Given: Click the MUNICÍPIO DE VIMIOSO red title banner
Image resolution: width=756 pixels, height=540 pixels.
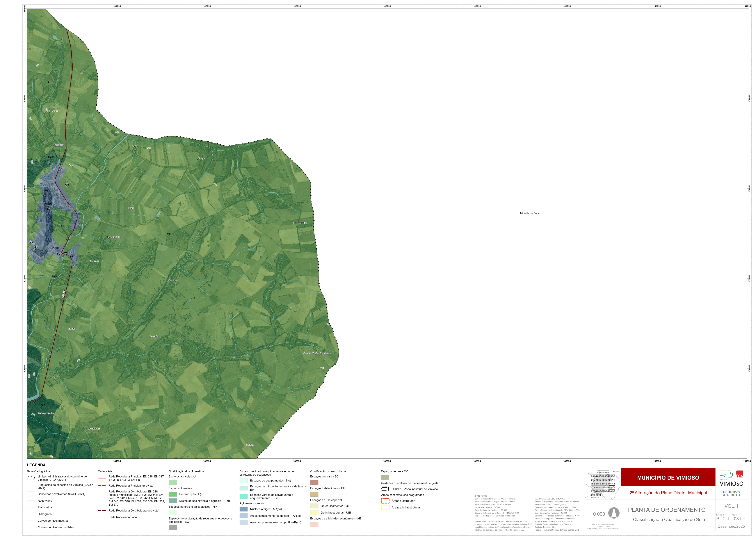Looking at the screenshot, I should click(x=668, y=478).
